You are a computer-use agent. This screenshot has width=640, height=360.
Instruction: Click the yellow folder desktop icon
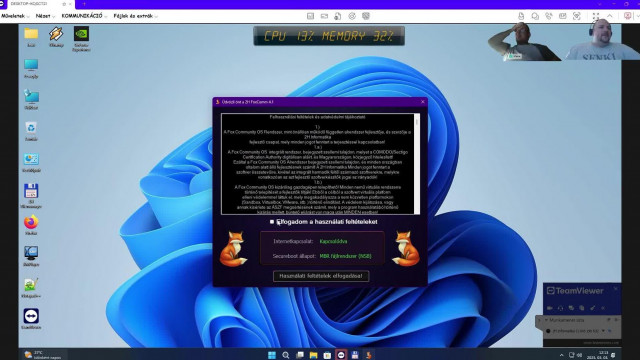pos(31,37)
